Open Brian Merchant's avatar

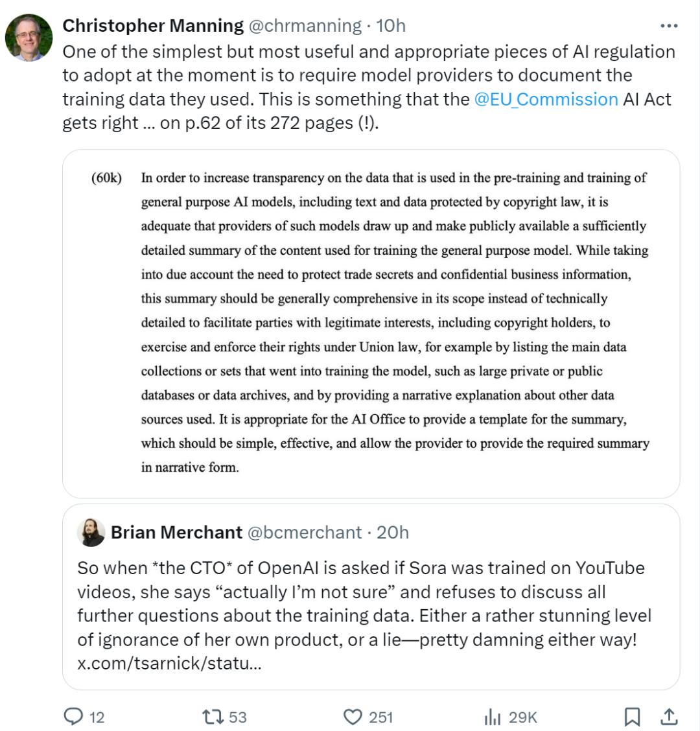point(91,533)
